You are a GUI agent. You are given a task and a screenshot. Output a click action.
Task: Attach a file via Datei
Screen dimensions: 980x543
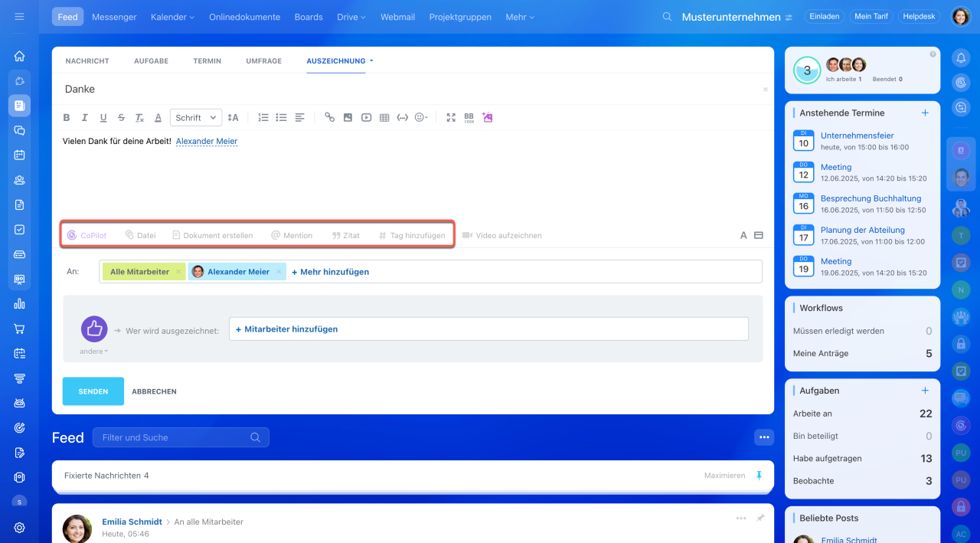coord(140,235)
